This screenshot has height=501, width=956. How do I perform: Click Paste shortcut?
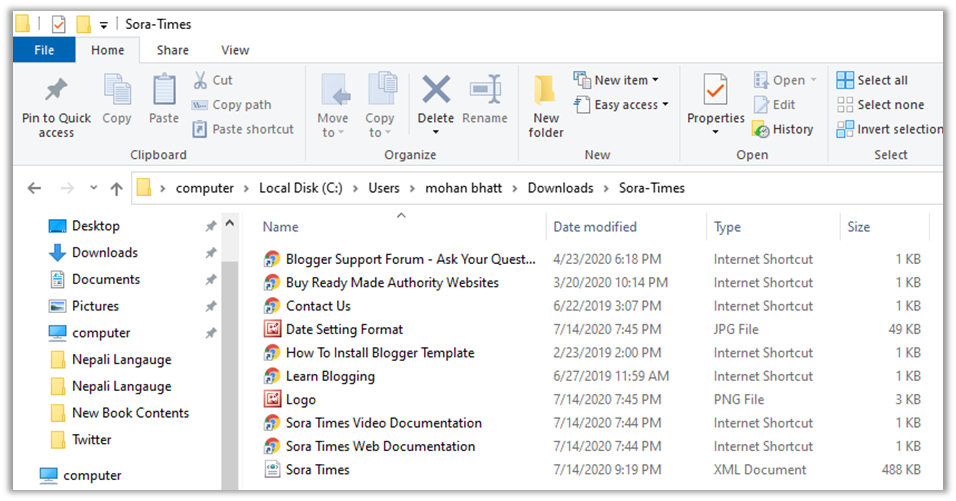(243, 129)
